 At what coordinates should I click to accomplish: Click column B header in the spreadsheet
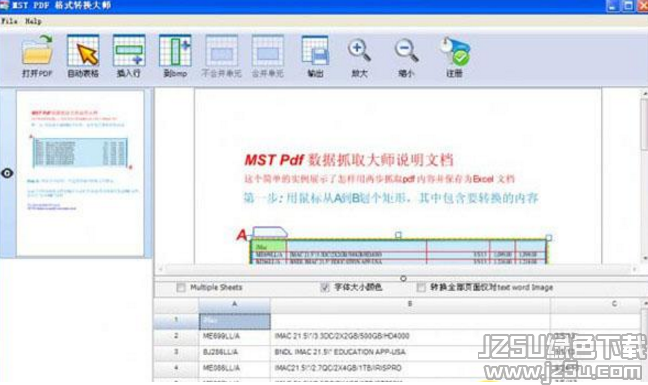[x=410, y=305]
